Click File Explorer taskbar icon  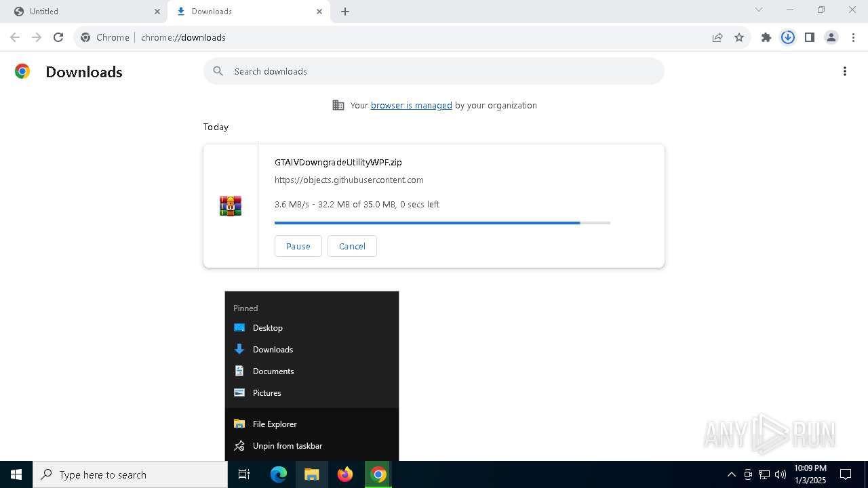[311, 474]
